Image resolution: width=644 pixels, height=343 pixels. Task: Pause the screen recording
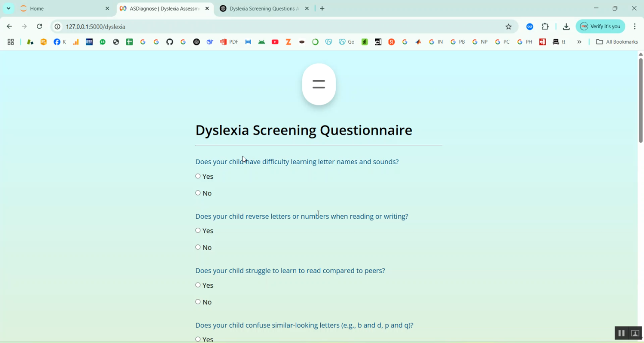621,333
